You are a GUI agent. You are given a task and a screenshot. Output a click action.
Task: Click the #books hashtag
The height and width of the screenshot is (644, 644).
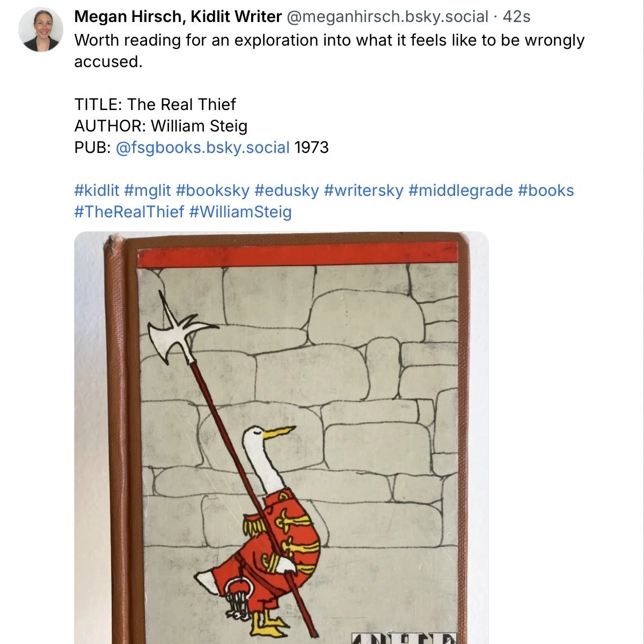pyautogui.click(x=546, y=191)
